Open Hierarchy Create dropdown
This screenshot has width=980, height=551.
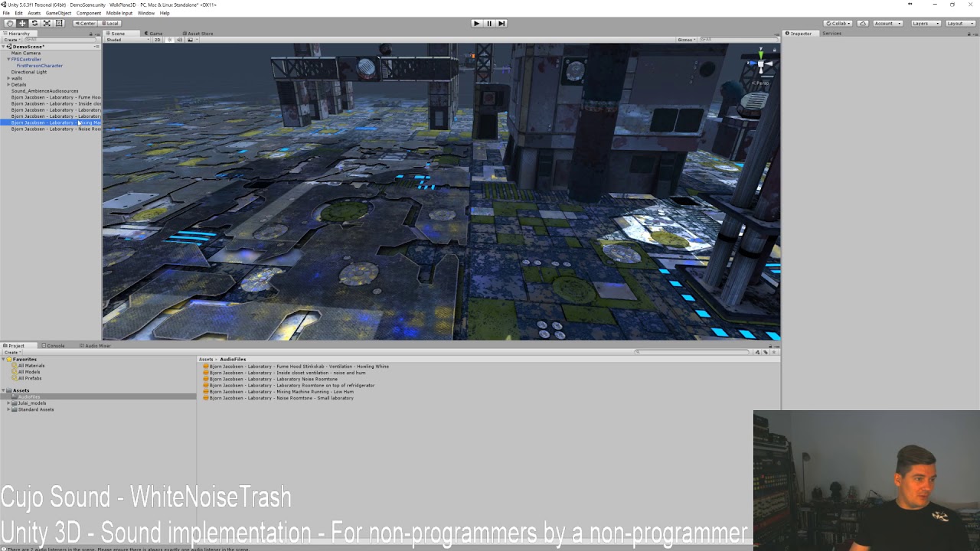(11, 40)
